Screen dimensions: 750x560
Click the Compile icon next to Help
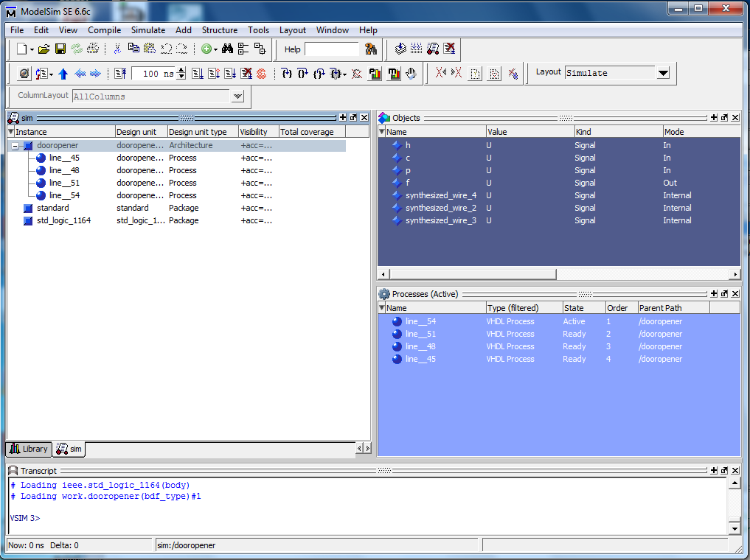[x=401, y=48]
